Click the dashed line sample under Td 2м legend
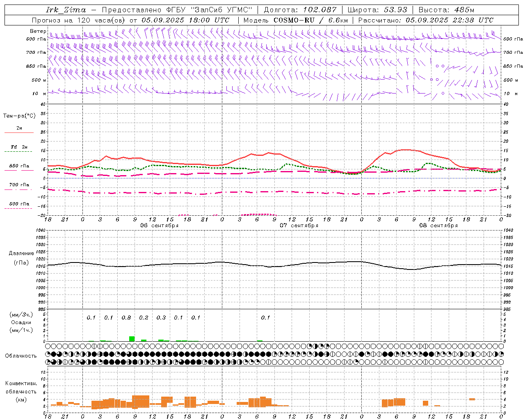Image resolution: width=525 pixels, height=420 pixels. tap(19, 152)
